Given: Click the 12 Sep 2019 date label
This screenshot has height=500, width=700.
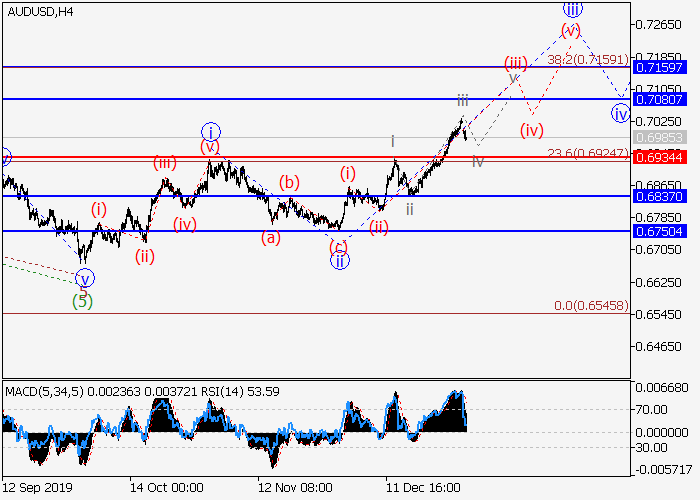Looking at the screenshot, I should [37, 487].
